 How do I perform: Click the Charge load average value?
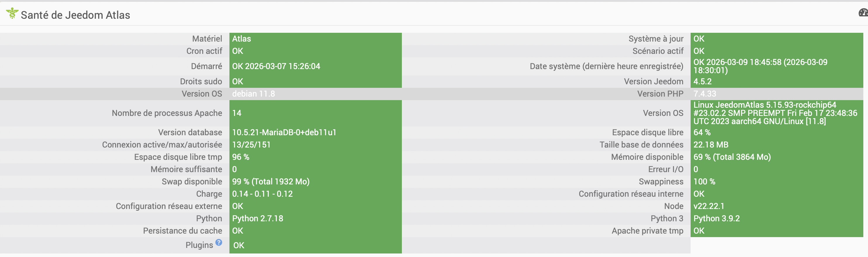pos(262,194)
